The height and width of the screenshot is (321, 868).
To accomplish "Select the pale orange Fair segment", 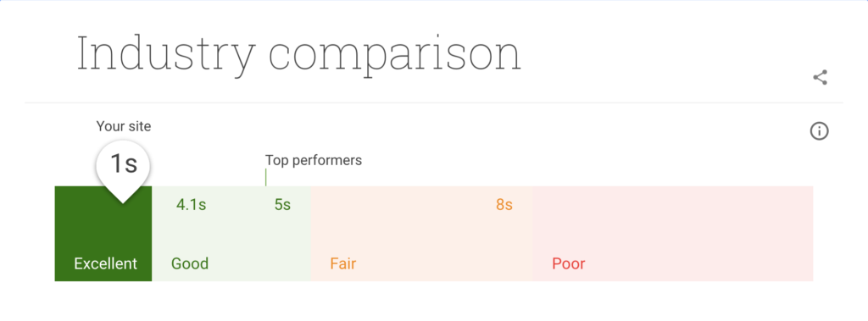I will click(422, 234).
